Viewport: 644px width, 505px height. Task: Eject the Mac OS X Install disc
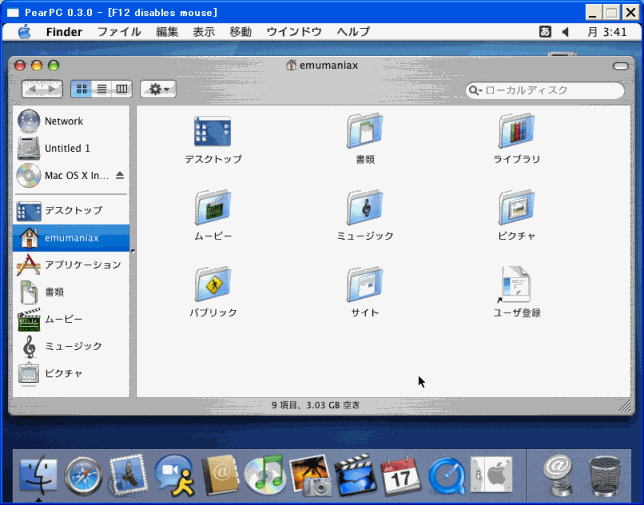(x=120, y=175)
